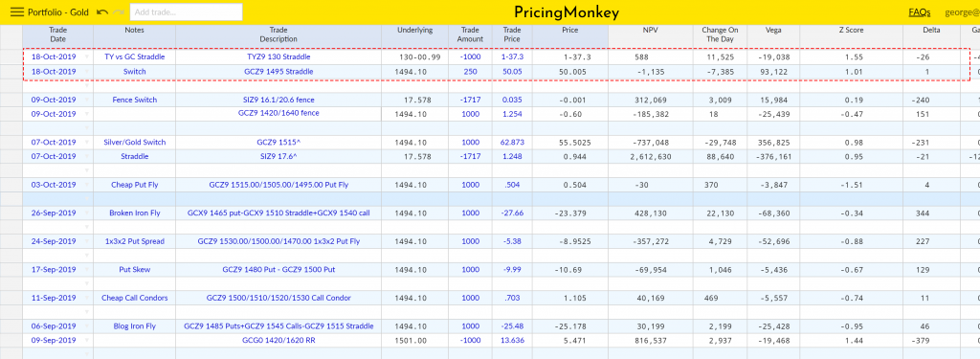Open the date arrow on the 26-Sep-2019 row
This screenshot has height=359, width=980.
click(87, 213)
